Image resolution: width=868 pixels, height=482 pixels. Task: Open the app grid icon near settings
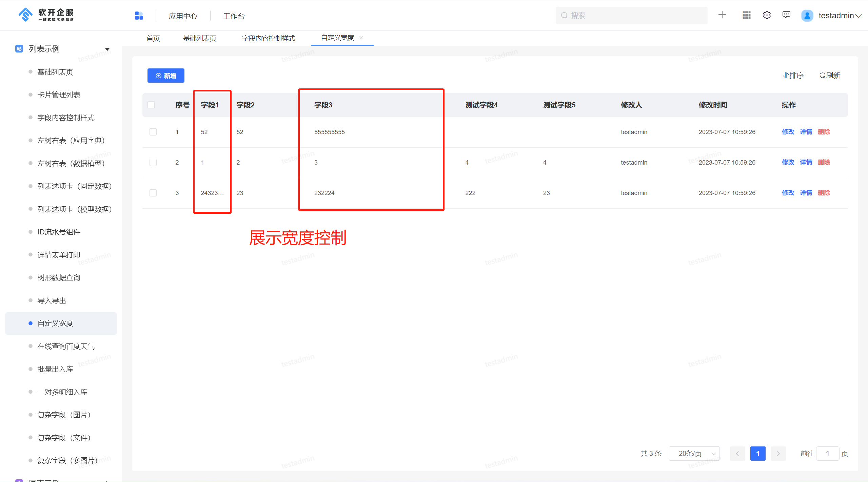(x=746, y=15)
